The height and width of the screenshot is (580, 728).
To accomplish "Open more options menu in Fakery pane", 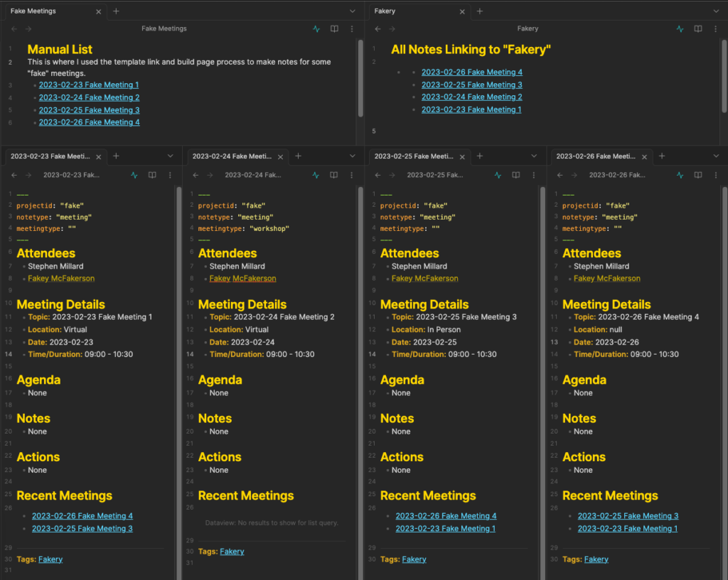I will click(x=716, y=29).
